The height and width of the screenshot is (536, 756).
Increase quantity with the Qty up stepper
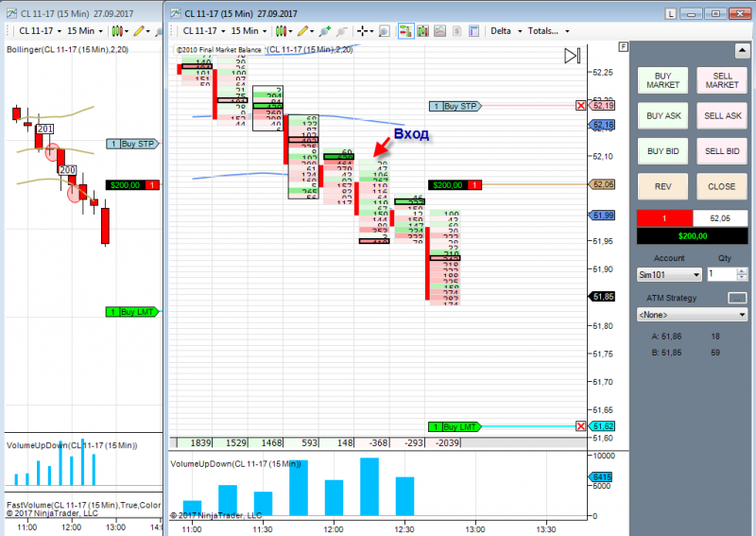[x=743, y=271]
